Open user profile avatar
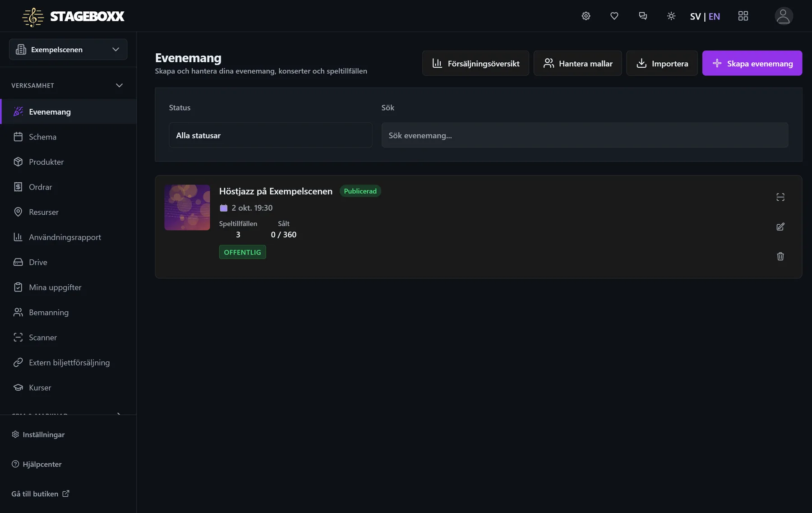The height and width of the screenshot is (513, 812). point(784,16)
